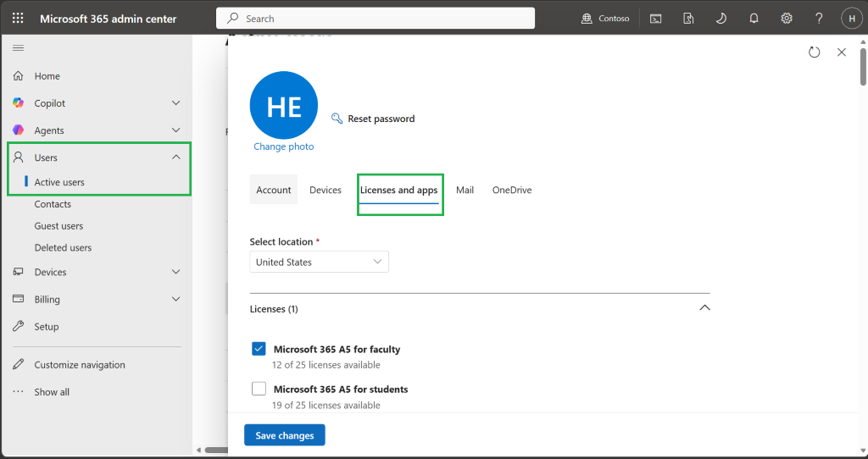The width and height of the screenshot is (868, 459).
Task: Click the Search input field
Action: 376,19
